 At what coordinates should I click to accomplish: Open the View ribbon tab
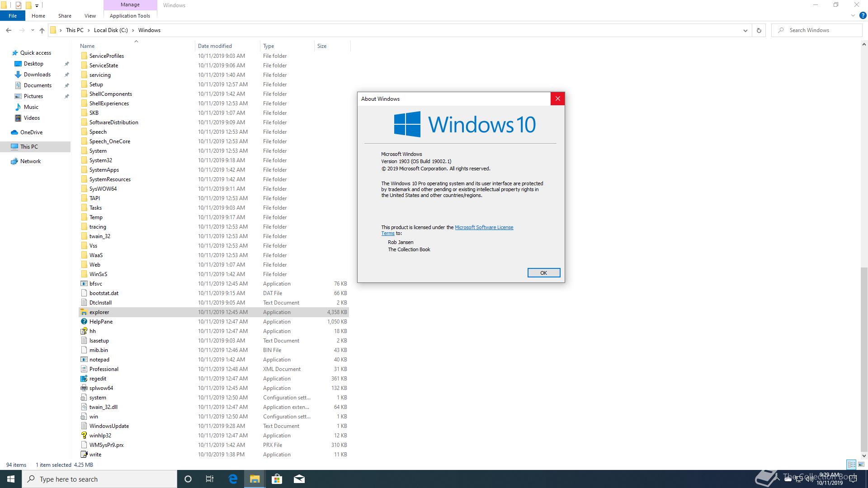[90, 15]
